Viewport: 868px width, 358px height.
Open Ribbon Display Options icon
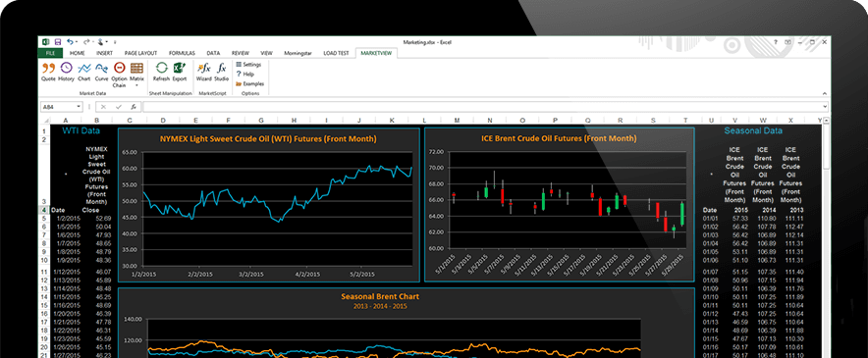[x=787, y=42]
